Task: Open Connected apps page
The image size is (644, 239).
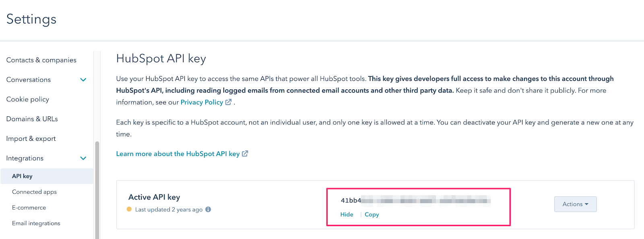Action: (x=34, y=192)
